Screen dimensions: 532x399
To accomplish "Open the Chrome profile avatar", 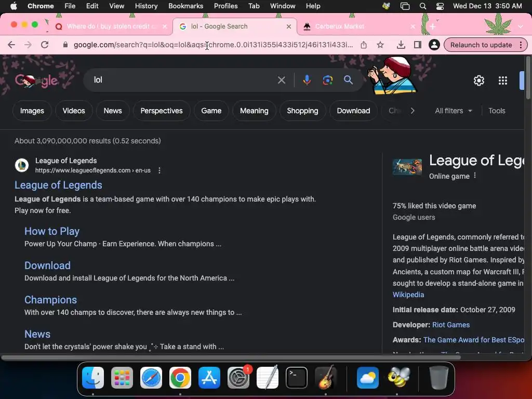I will click(434, 45).
